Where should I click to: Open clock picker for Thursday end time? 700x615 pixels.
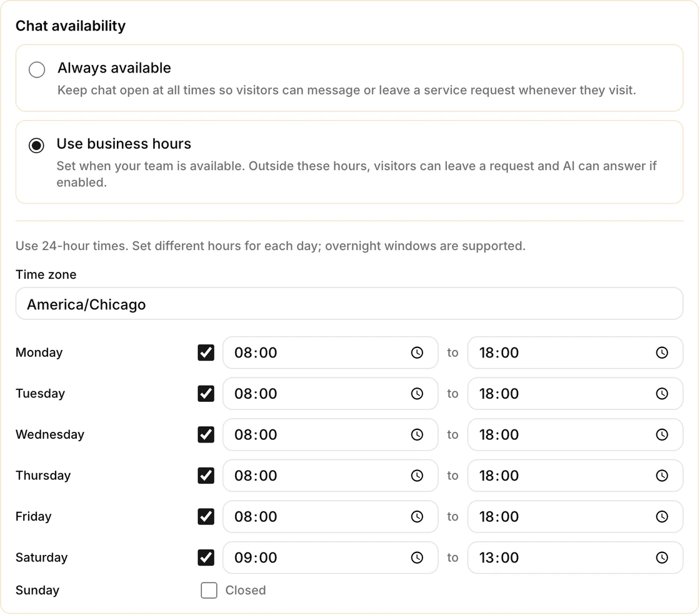click(662, 476)
